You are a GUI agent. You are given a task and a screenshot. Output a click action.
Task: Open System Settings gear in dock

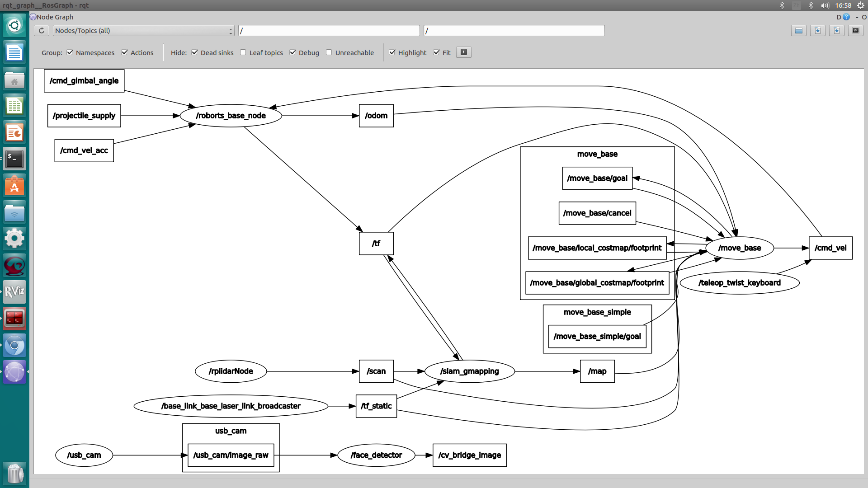[14, 239]
